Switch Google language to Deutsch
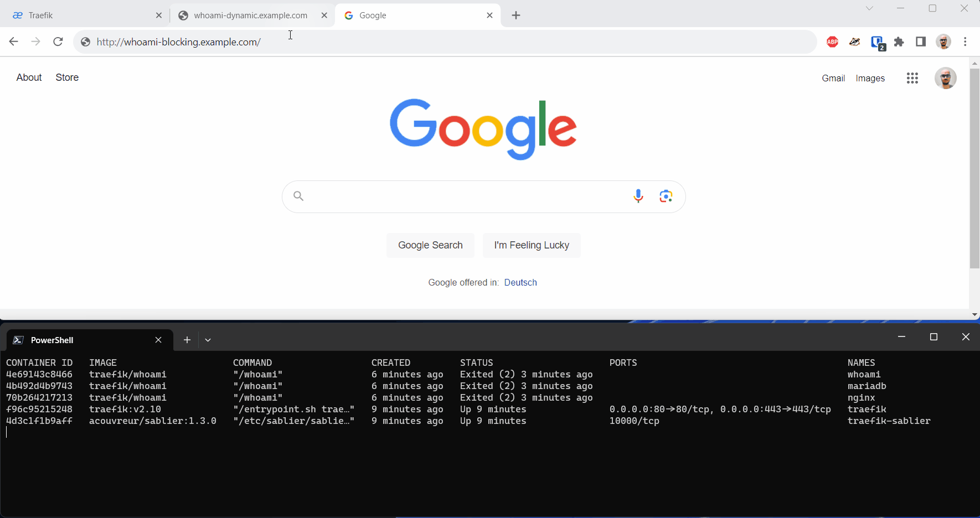 [520, 282]
